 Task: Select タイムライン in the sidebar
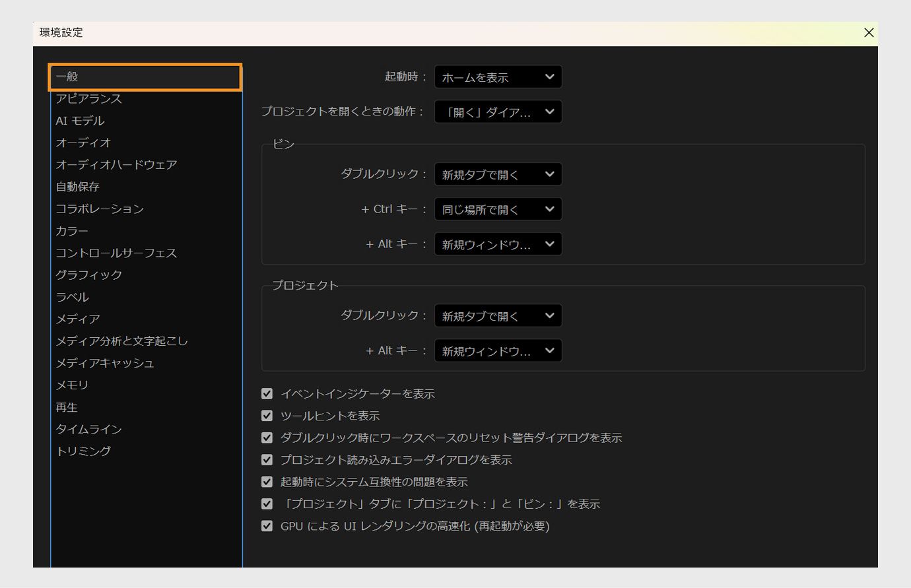[x=88, y=429]
